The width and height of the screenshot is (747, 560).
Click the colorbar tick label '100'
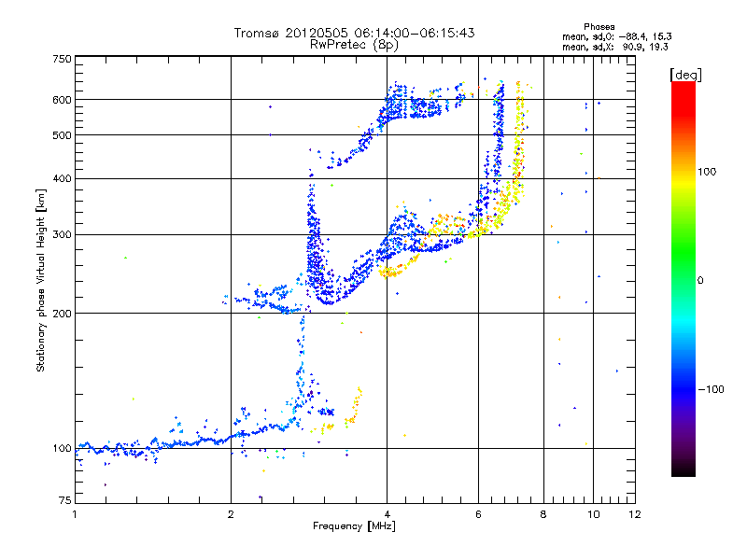707,172
